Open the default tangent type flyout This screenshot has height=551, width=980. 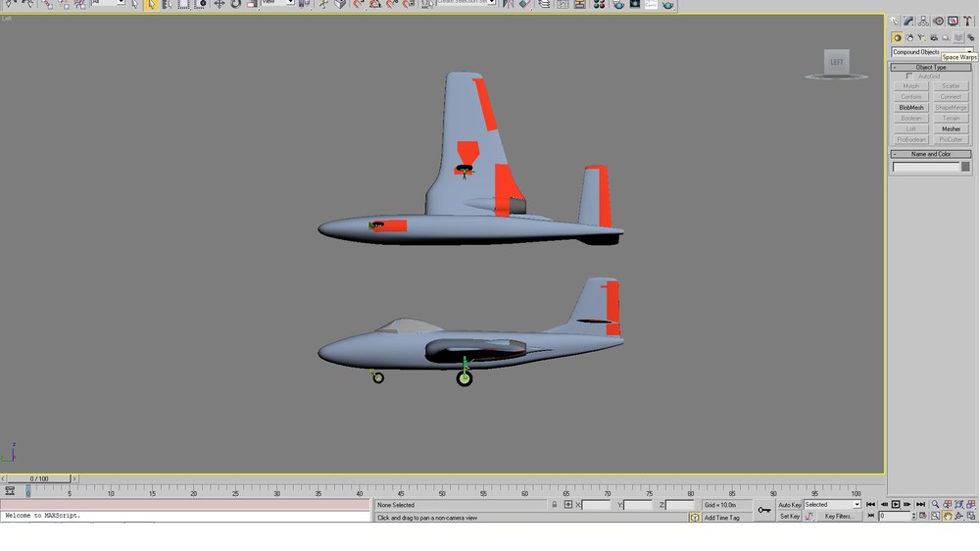pos(809,517)
